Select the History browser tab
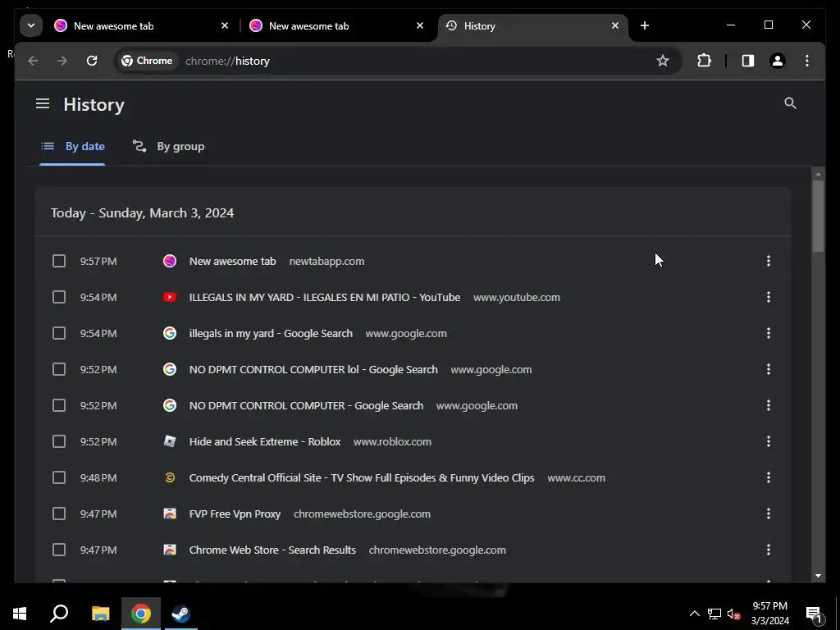 click(x=532, y=25)
